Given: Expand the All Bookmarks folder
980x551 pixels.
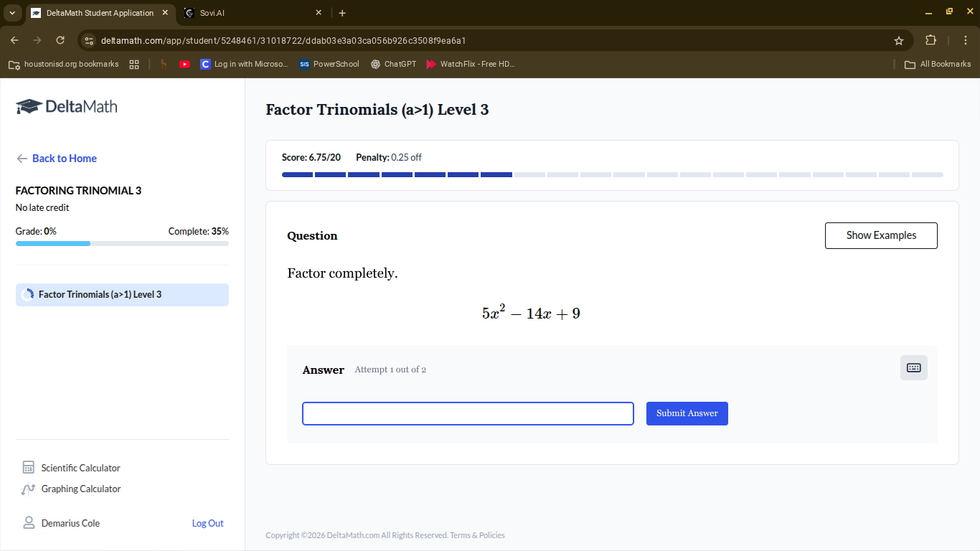Looking at the screenshot, I should click(x=938, y=64).
